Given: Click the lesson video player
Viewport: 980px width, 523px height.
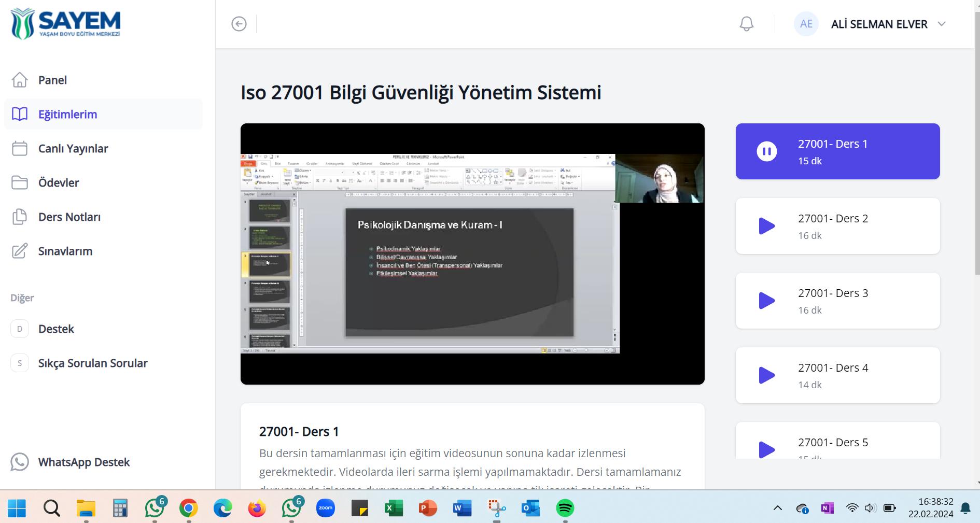Looking at the screenshot, I should (x=472, y=254).
